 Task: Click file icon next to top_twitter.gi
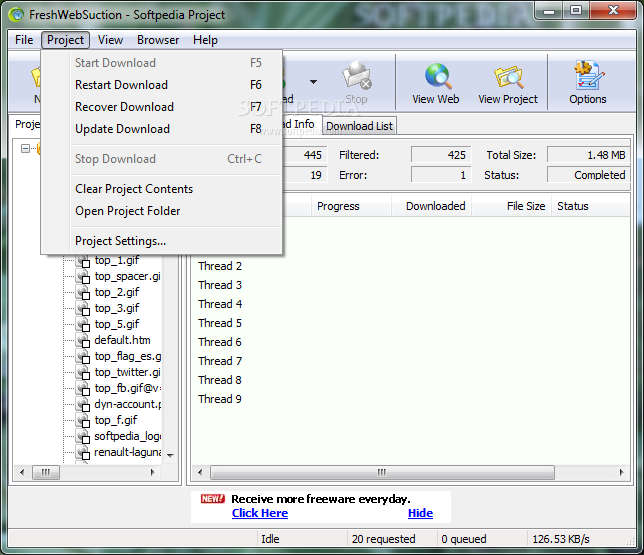point(83,373)
